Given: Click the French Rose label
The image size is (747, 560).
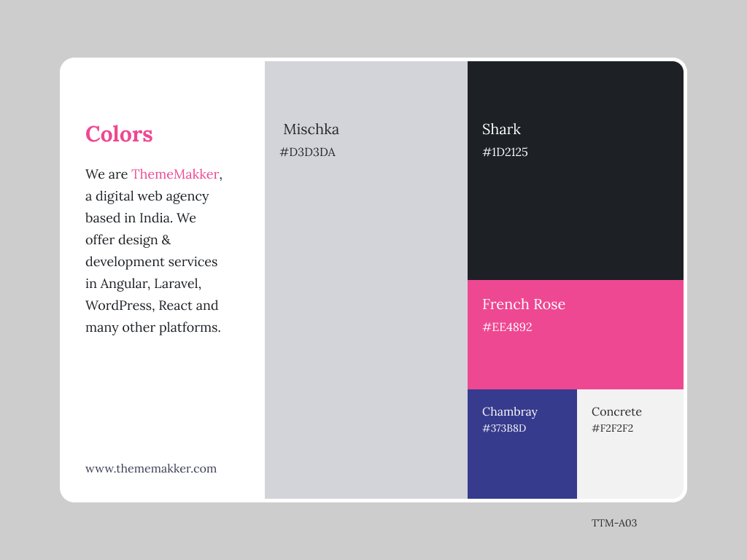Looking at the screenshot, I should (x=524, y=304).
